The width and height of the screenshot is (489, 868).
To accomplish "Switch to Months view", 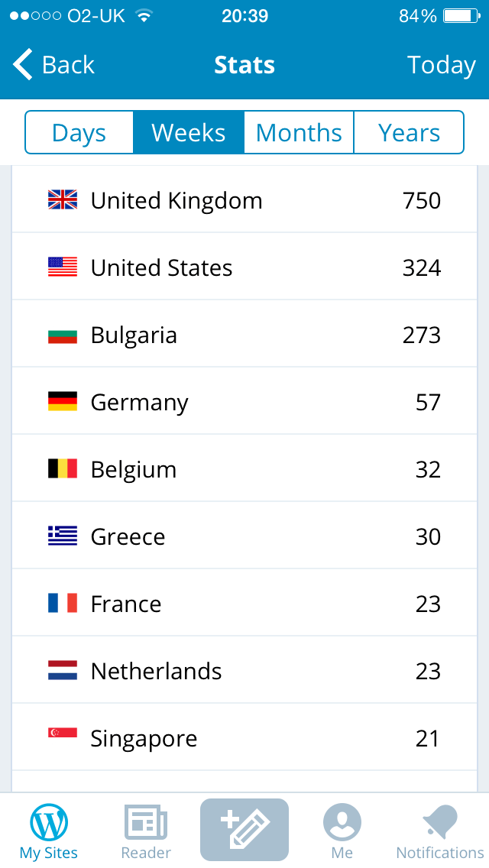I will 299,133.
